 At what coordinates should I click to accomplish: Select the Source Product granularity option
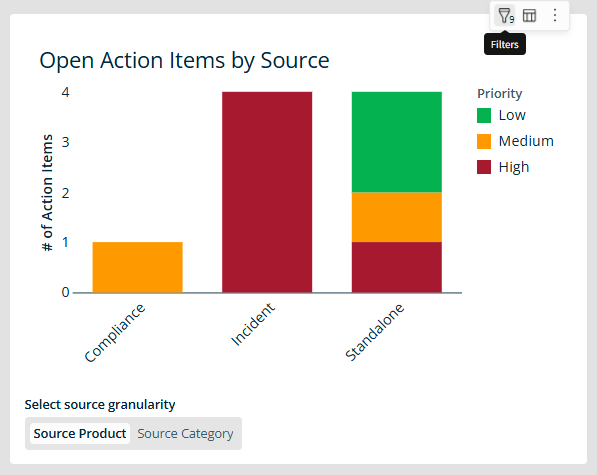[80, 434]
